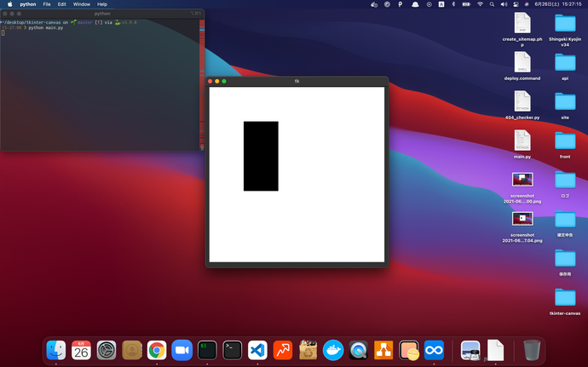Open the pink icon with yellow pill
Screen dimensions: 588x367
click(409, 350)
